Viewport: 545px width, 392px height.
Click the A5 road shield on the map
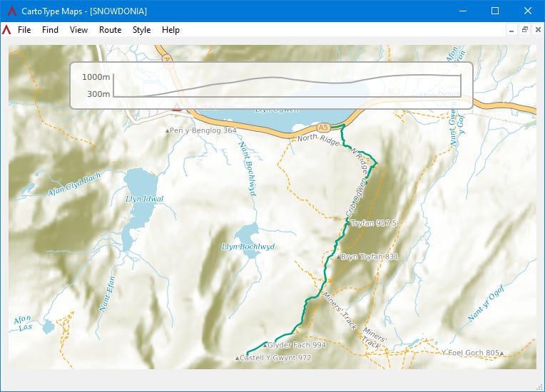click(323, 128)
